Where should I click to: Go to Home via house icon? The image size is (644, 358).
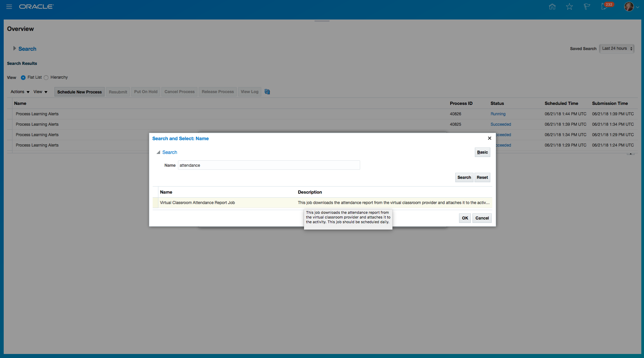(552, 7)
